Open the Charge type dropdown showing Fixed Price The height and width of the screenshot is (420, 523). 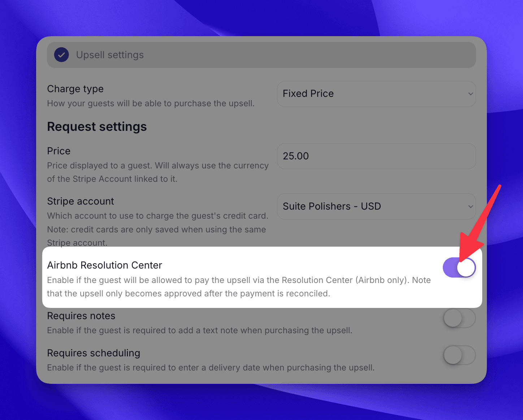coord(376,94)
